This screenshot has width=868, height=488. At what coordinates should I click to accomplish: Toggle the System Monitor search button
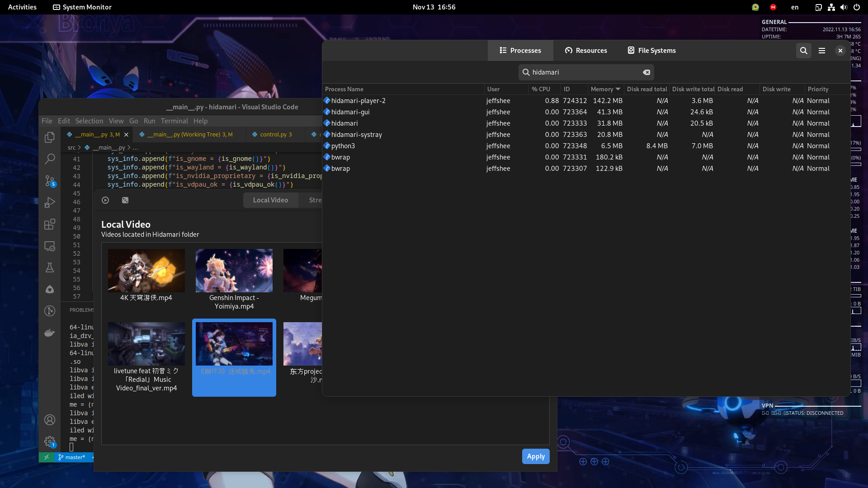(803, 51)
